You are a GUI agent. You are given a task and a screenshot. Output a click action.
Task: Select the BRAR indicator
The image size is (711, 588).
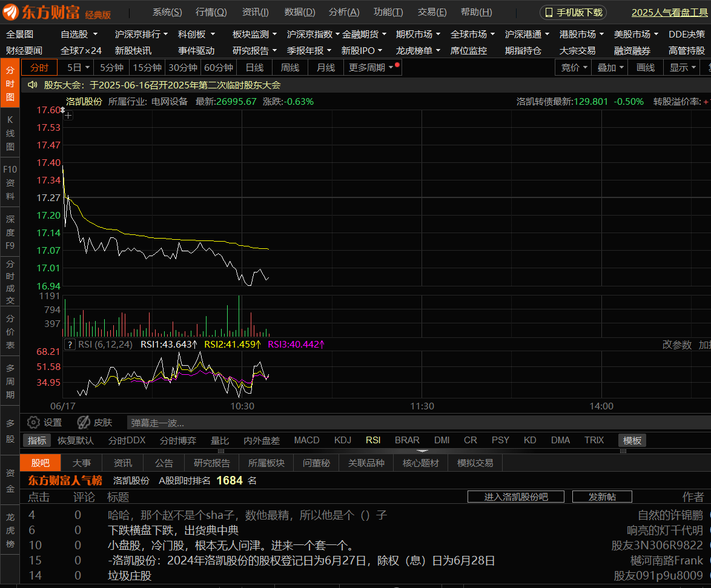tap(407, 440)
